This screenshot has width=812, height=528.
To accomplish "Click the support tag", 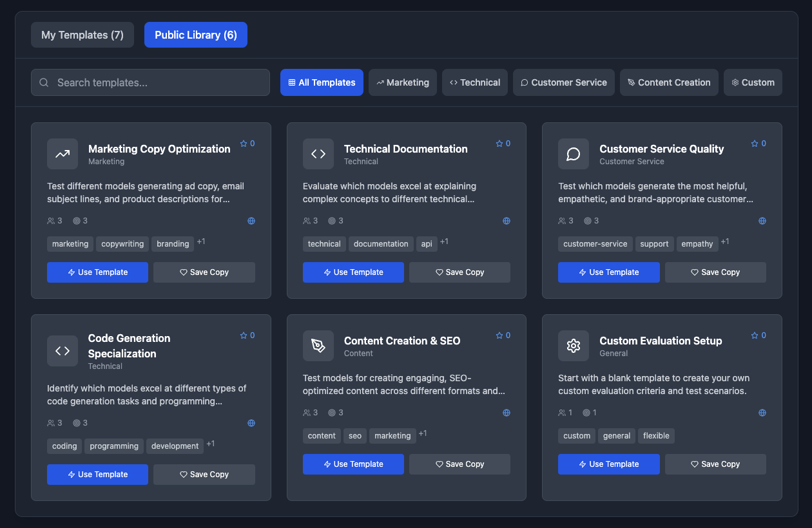I will click(655, 244).
